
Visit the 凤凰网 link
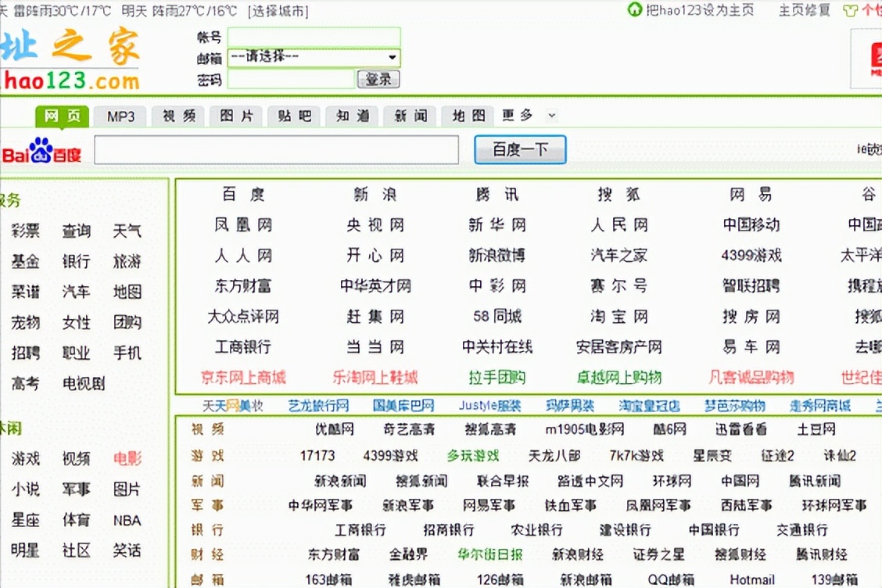point(243,225)
